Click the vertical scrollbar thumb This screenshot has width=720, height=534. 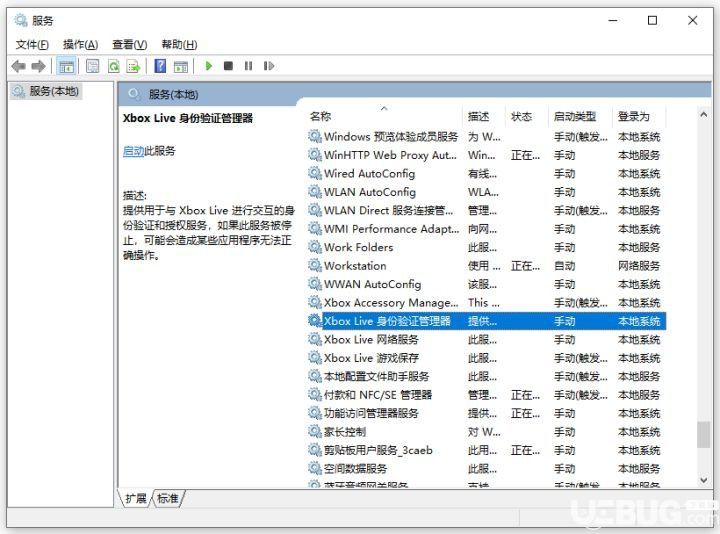click(x=703, y=434)
